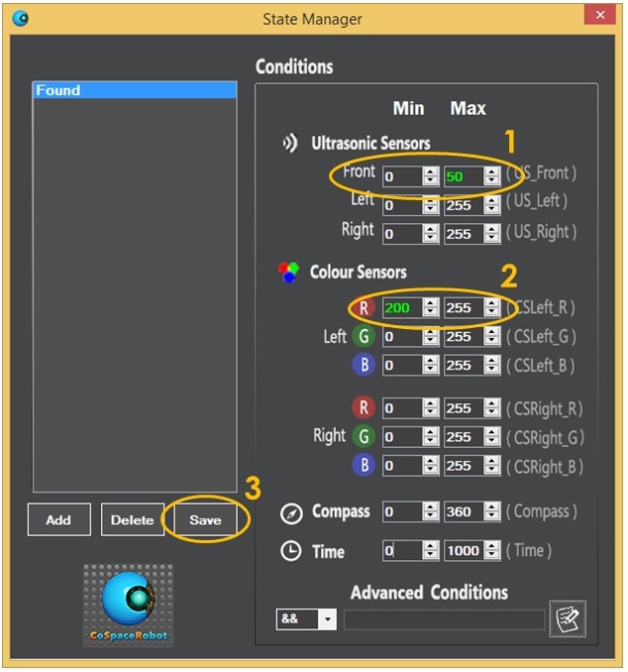
Task: Adjust the Compass Max value stepper
Action: [492, 512]
